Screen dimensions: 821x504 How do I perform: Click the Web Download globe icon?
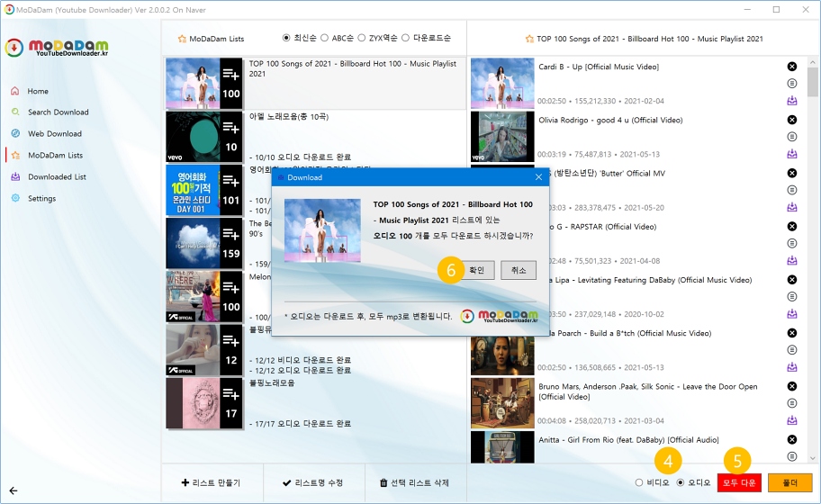[15, 133]
